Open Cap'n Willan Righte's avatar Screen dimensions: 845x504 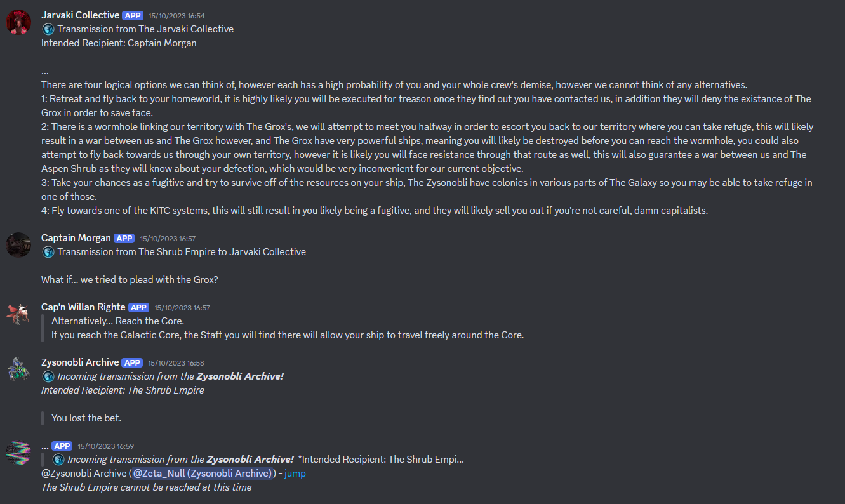pyautogui.click(x=18, y=314)
